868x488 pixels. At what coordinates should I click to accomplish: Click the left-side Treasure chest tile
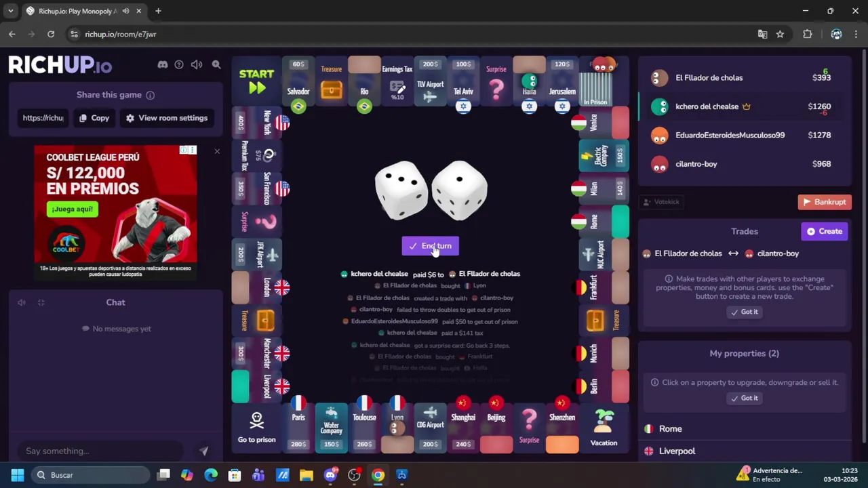pyautogui.click(x=256, y=320)
